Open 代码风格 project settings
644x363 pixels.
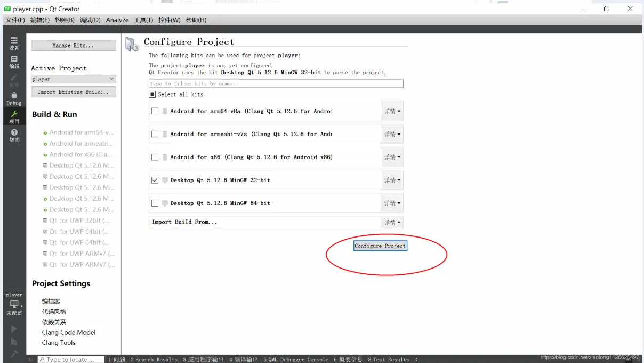coord(54,311)
